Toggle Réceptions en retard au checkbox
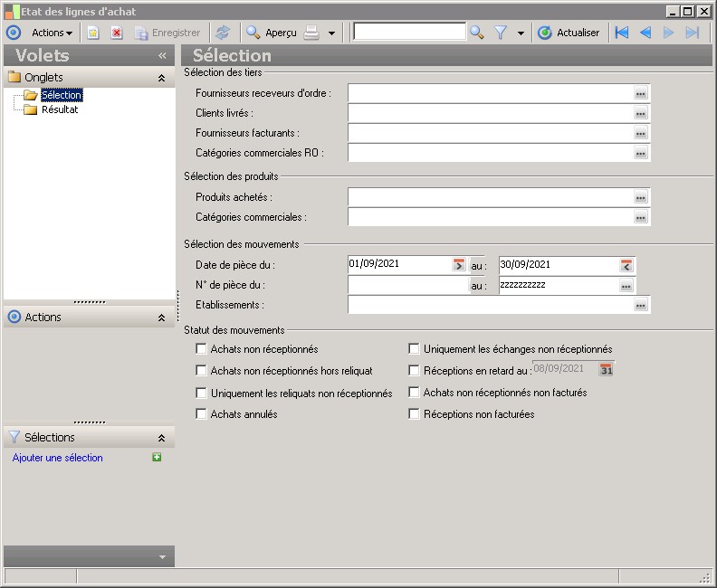This screenshot has width=717, height=588. (414, 371)
